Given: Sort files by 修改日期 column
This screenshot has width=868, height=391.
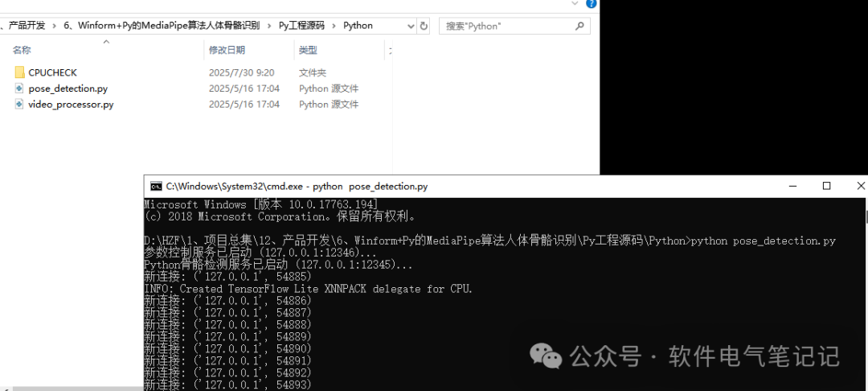Looking at the screenshot, I should click(x=227, y=50).
